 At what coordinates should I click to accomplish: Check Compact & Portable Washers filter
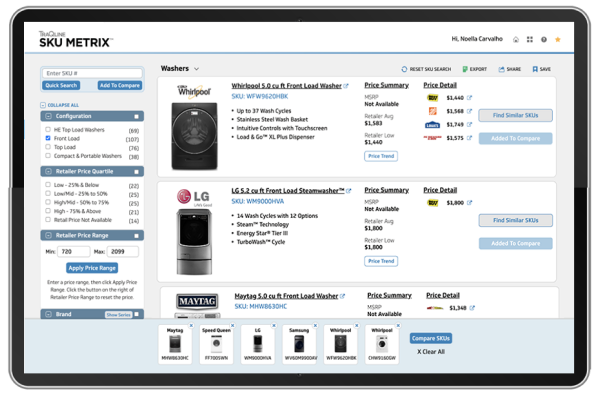[48, 156]
